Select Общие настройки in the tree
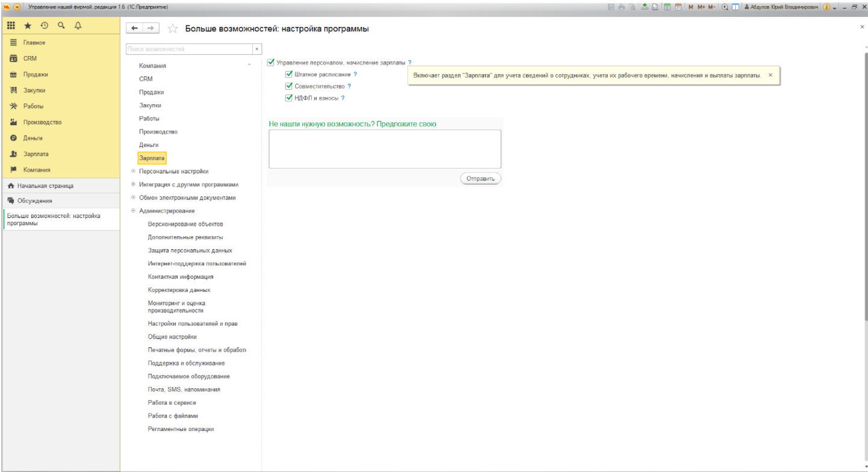868x472 pixels. [172, 337]
